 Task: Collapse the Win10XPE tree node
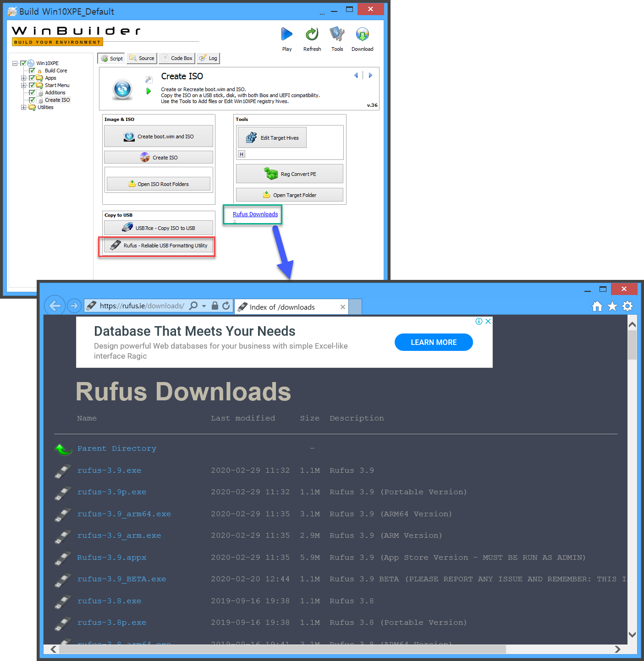tap(15, 63)
